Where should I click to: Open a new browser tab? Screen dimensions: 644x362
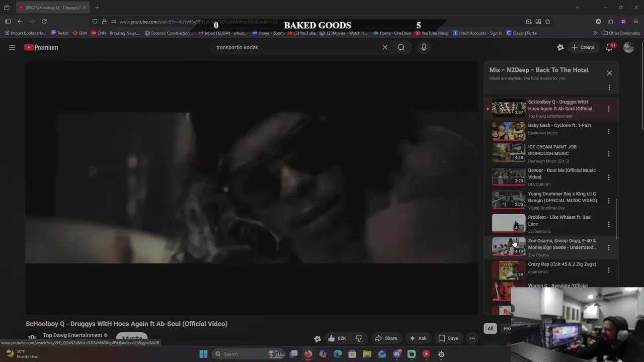point(97,8)
